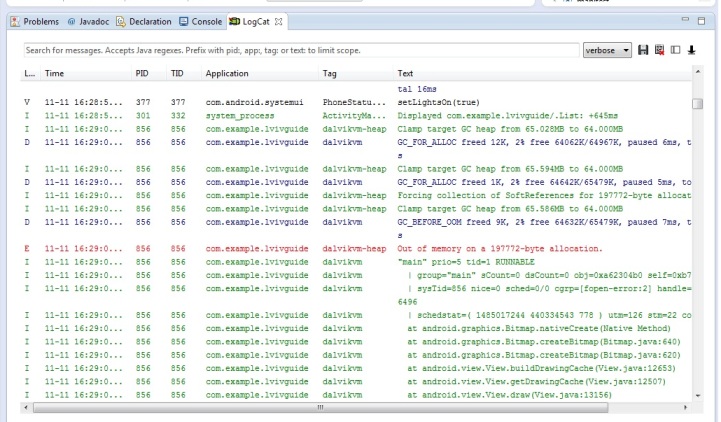
Task: Click the Text column header
Action: [543, 74]
